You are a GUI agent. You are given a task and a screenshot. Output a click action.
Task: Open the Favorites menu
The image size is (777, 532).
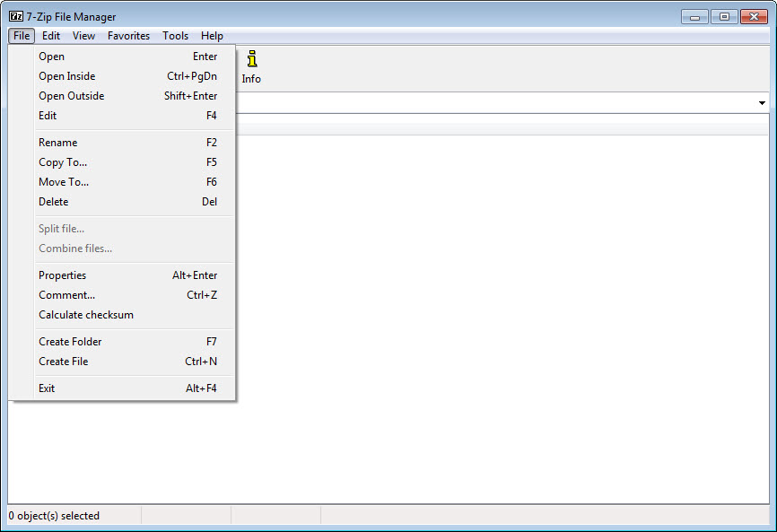[x=128, y=36]
